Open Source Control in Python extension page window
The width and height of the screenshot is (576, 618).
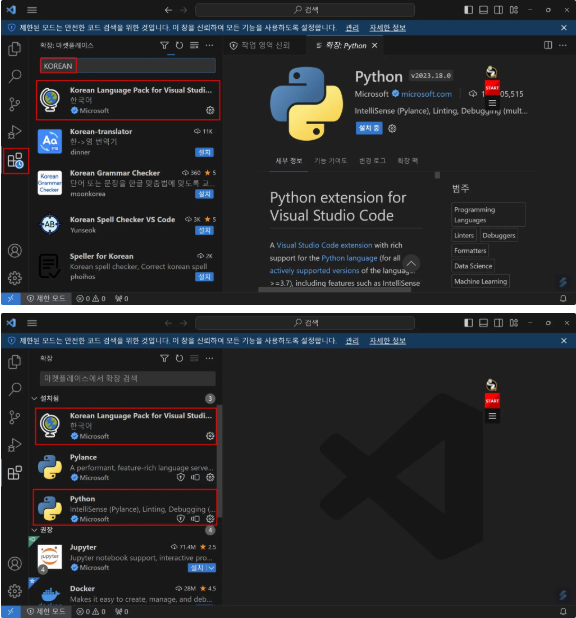[15, 104]
